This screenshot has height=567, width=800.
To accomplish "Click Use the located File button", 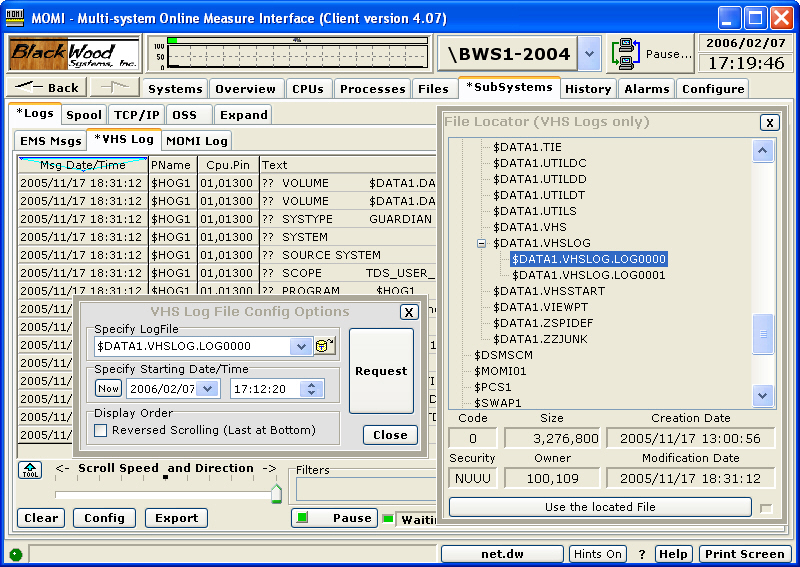I will tap(600, 507).
